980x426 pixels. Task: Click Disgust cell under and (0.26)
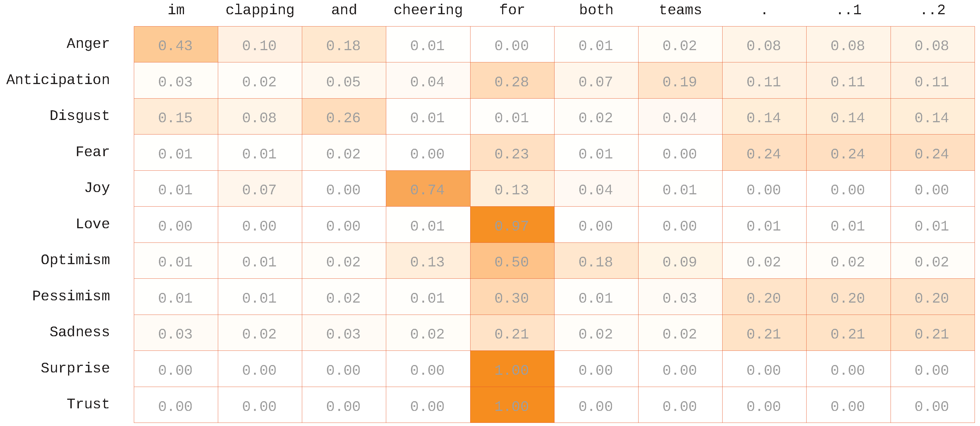[344, 117]
